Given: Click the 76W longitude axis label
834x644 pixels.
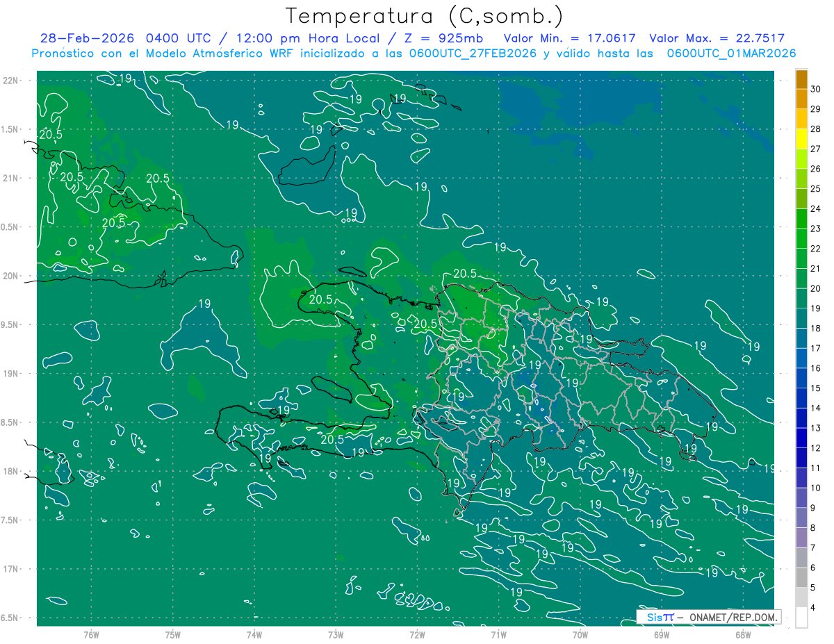Looking at the screenshot, I should coord(91,634).
